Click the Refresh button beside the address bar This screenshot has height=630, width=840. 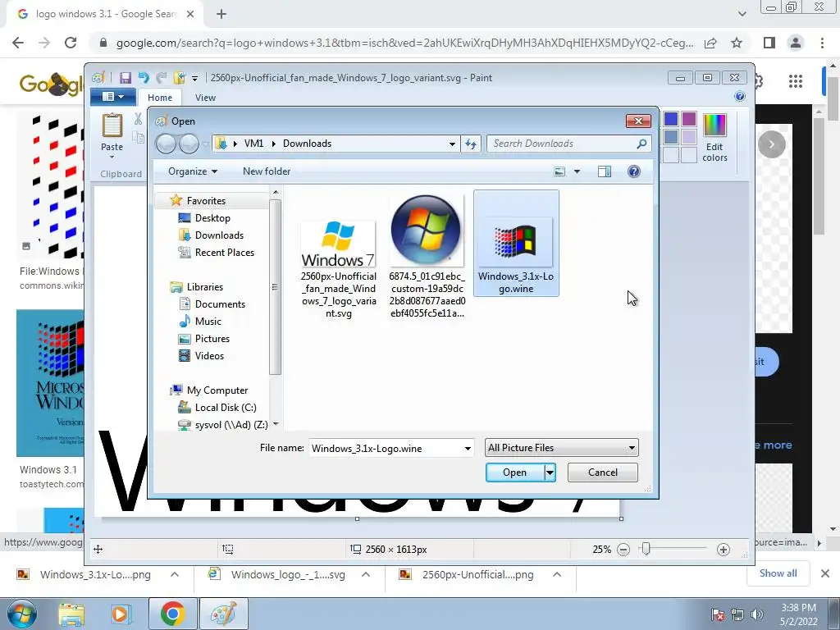470,144
